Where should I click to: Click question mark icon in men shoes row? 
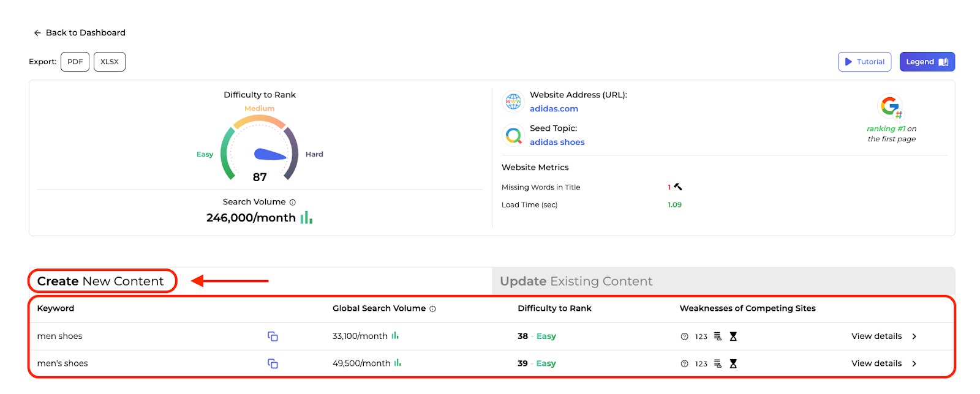point(684,336)
